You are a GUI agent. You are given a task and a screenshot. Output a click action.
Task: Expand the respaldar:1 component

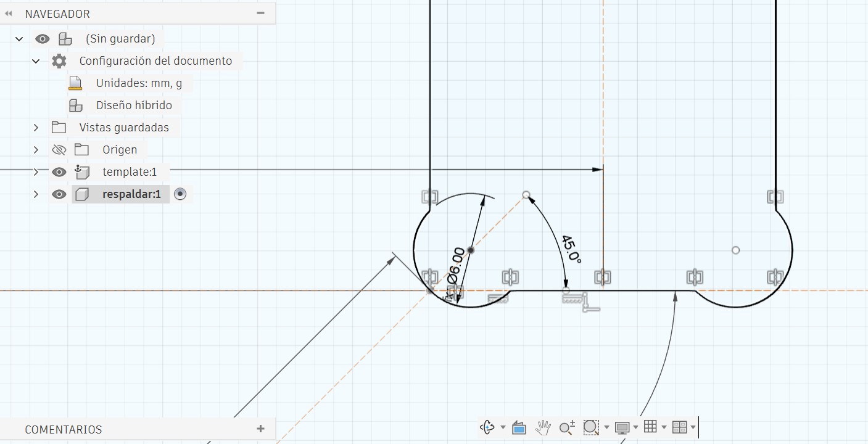pyautogui.click(x=36, y=194)
